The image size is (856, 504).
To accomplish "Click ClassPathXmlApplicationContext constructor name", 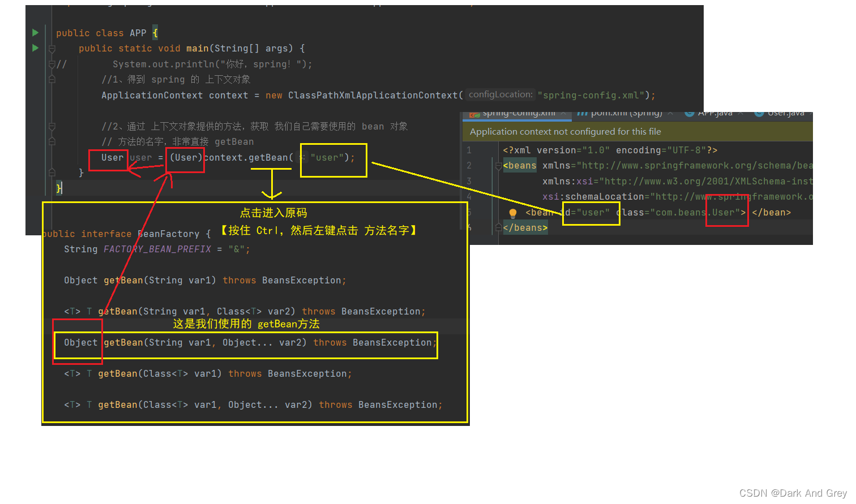I will point(373,95).
